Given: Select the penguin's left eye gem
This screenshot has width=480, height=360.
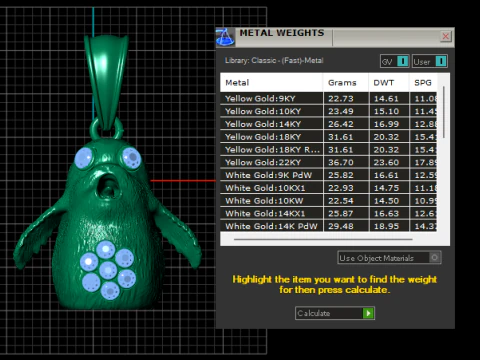Looking at the screenshot, I should (84, 158).
